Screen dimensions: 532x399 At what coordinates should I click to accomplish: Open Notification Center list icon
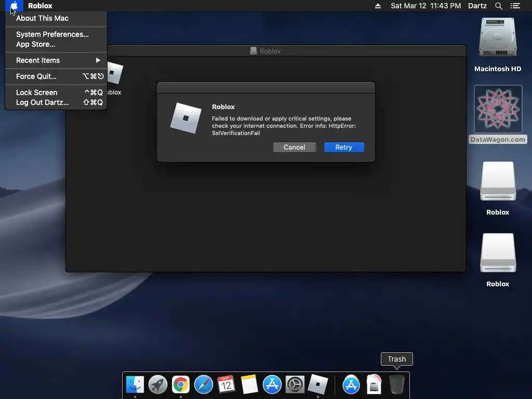click(x=515, y=6)
